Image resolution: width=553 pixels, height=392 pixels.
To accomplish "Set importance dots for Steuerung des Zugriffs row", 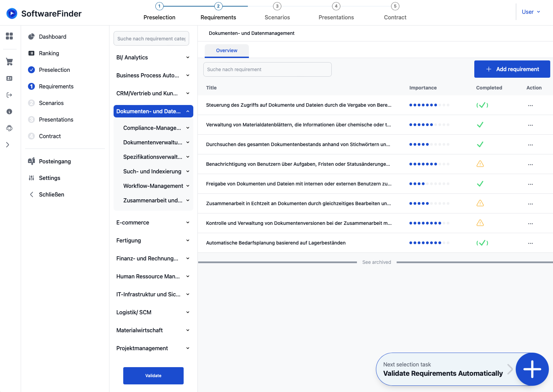I will tap(429, 105).
